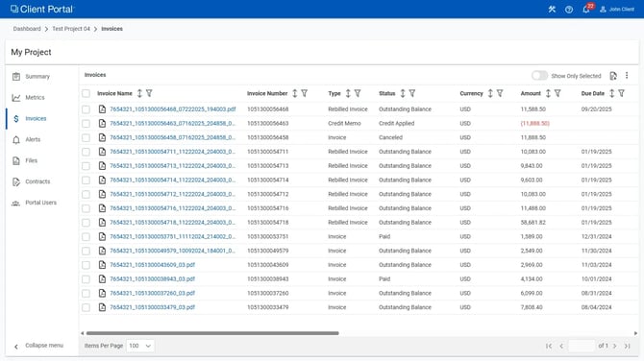
Task: Open invoice file 7654321_1051300038943_03.pdf
Action: (152, 279)
